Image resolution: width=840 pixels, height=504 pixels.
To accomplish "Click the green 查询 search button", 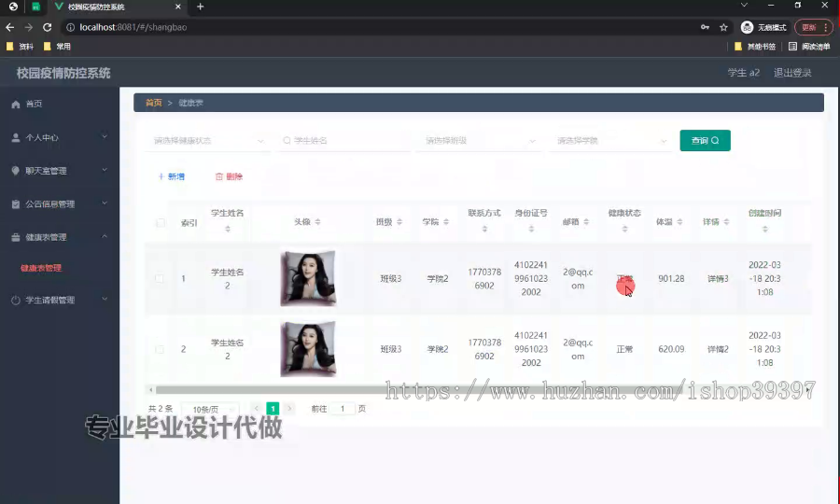I will click(705, 140).
